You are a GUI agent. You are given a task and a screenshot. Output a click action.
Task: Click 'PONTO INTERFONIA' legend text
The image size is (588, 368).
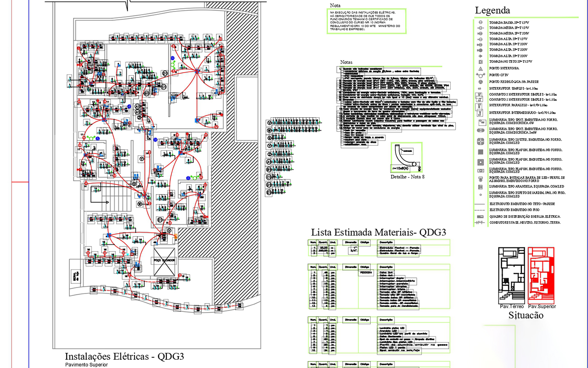(x=504, y=69)
